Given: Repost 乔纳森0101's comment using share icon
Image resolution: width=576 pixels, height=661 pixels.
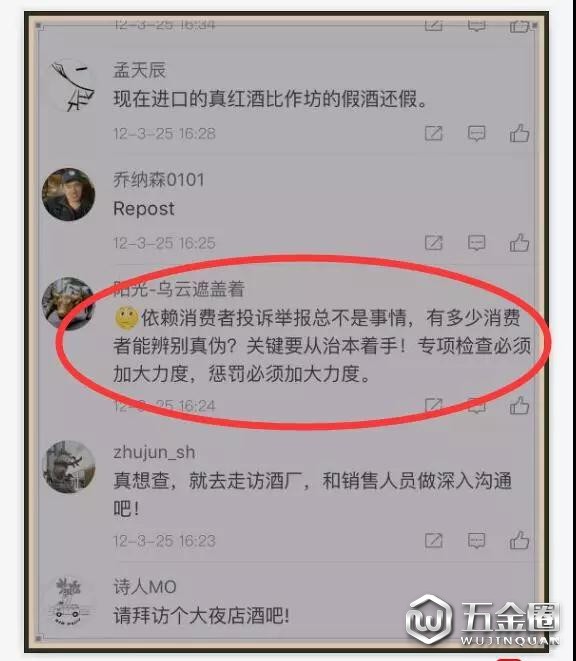Looking at the screenshot, I should (x=433, y=243).
